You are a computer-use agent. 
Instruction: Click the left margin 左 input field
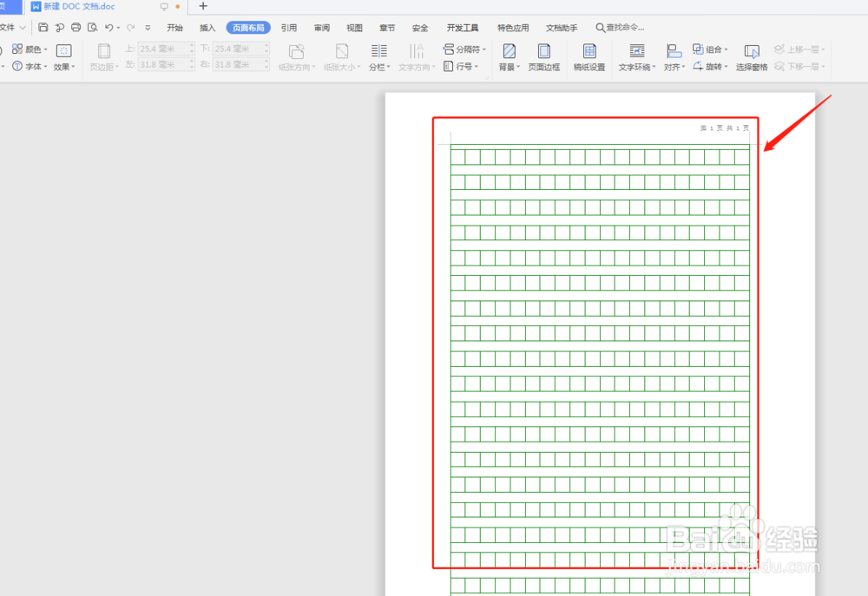166,65
